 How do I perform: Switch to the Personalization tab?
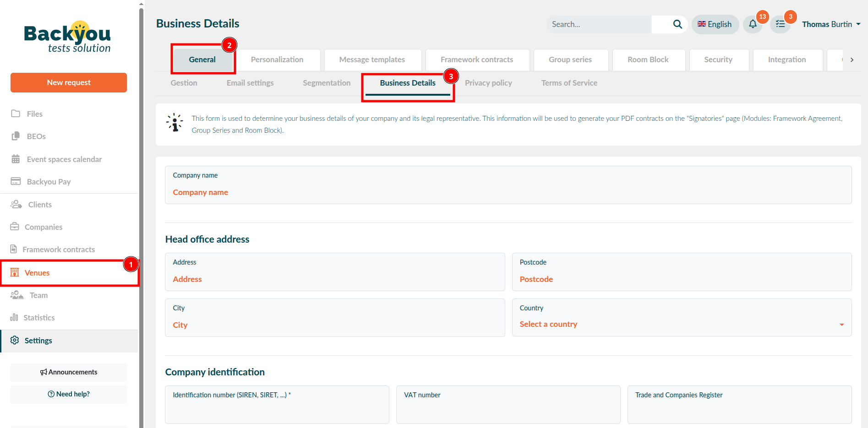point(277,60)
